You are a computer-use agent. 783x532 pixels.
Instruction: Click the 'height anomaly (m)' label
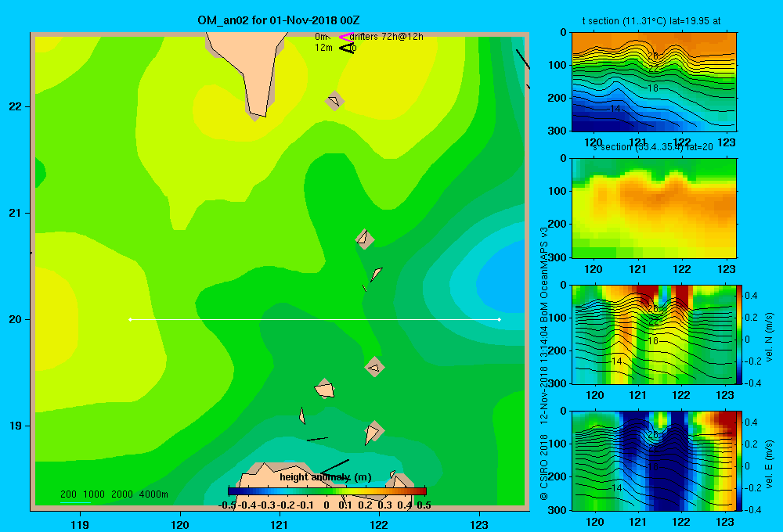coord(326,477)
